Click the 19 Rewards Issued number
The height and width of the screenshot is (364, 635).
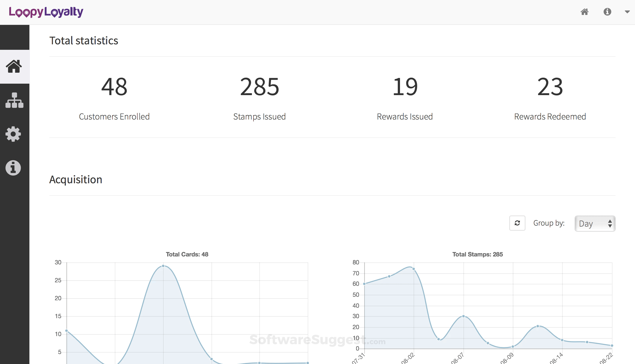(405, 86)
